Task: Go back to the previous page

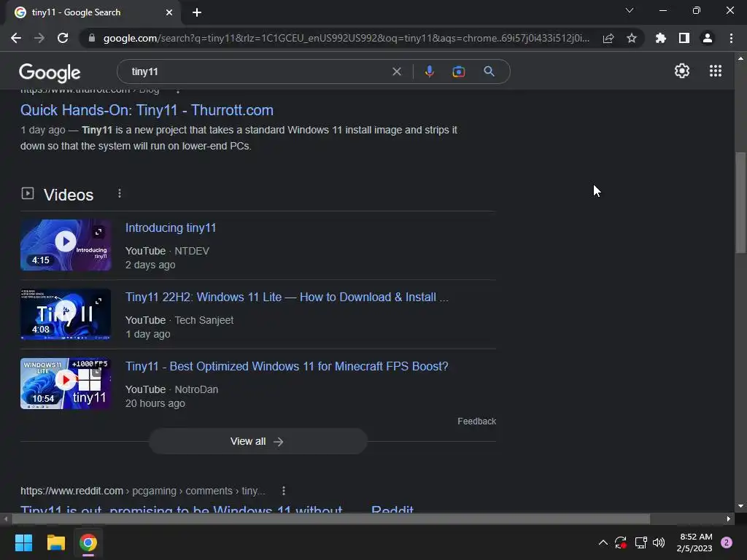Action: click(x=16, y=38)
